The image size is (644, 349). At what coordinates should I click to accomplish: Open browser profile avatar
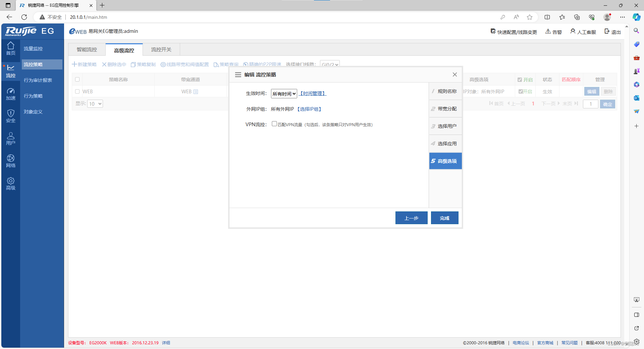coord(607,17)
